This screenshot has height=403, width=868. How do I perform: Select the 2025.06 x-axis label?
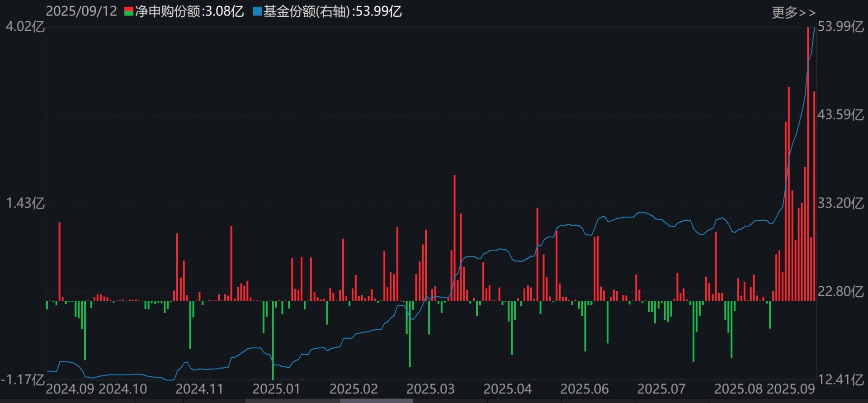point(585,389)
